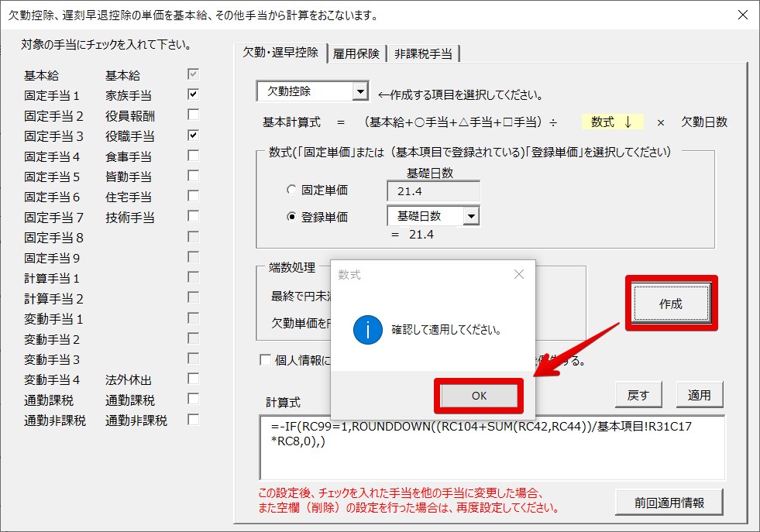Select the 欠勤・遅早控除 tab
Screen dimensions: 760x532
[x=280, y=53]
